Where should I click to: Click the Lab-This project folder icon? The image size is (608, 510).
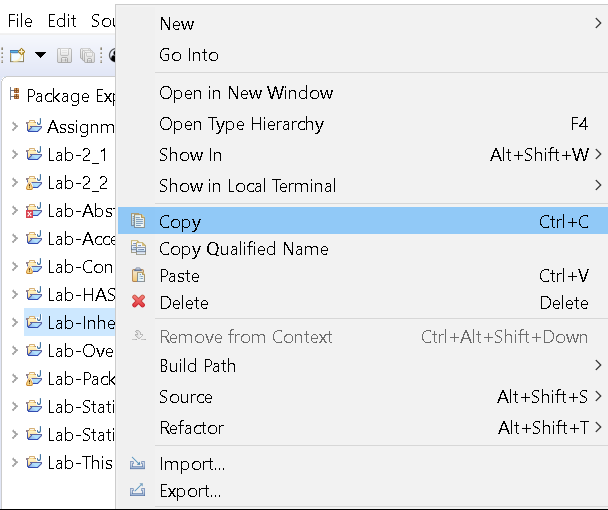tap(34, 462)
